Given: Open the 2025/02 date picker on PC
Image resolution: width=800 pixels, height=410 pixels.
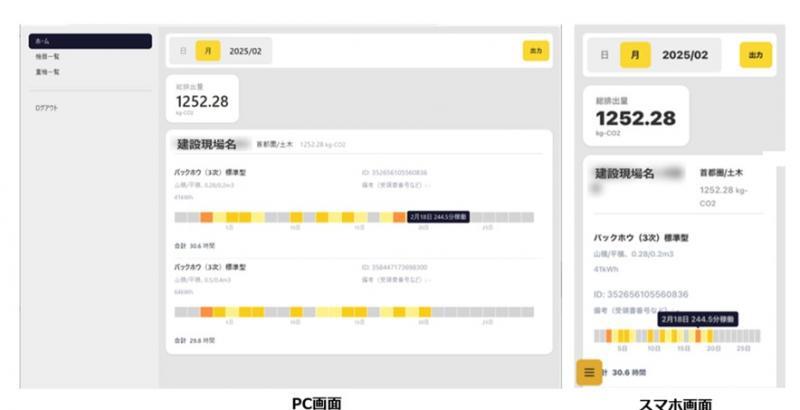Looking at the screenshot, I should (245, 50).
